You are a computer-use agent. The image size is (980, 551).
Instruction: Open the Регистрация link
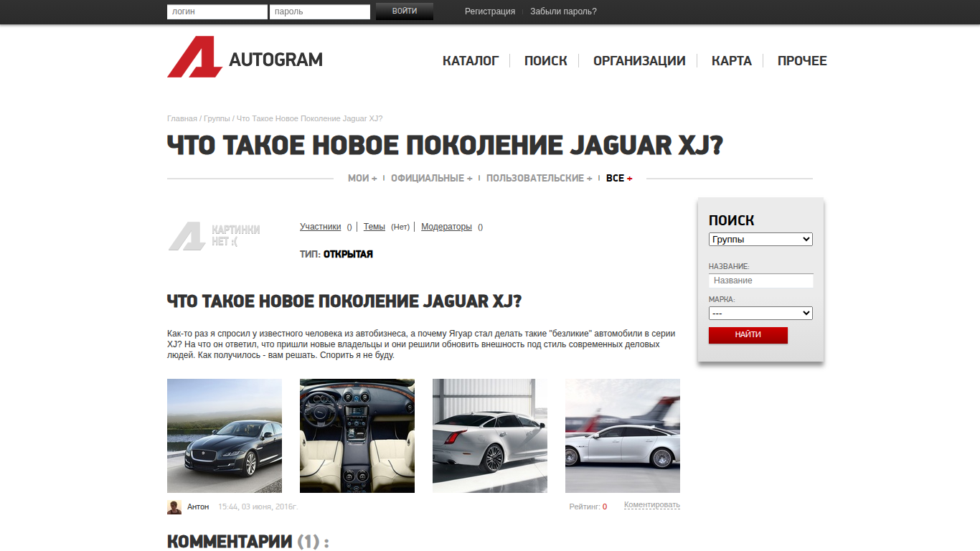pyautogui.click(x=490, y=11)
